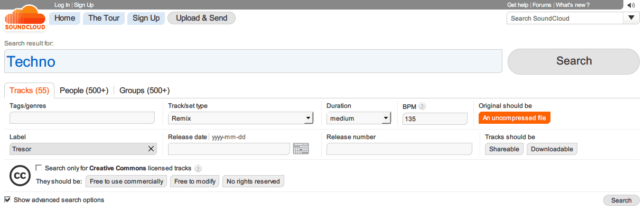The height and width of the screenshot is (210, 644).
Task: Toggle Free to use commercially option
Action: pyautogui.click(x=126, y=181)
